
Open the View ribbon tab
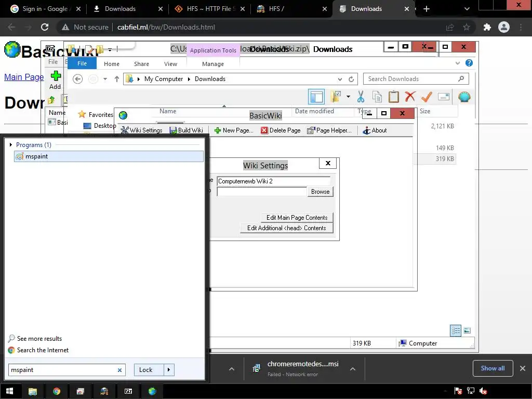click(x=170, y=64)
